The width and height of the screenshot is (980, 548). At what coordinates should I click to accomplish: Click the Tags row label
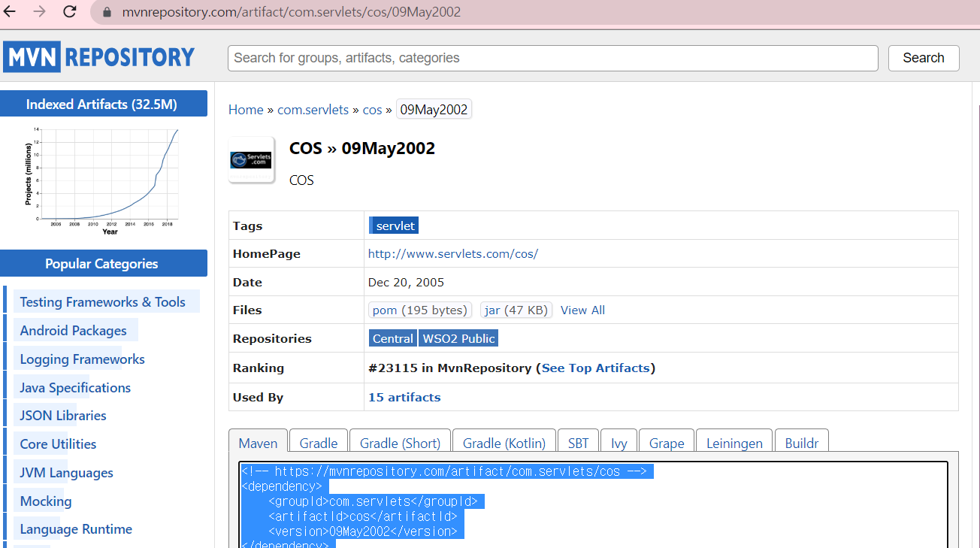coord(247,226)
